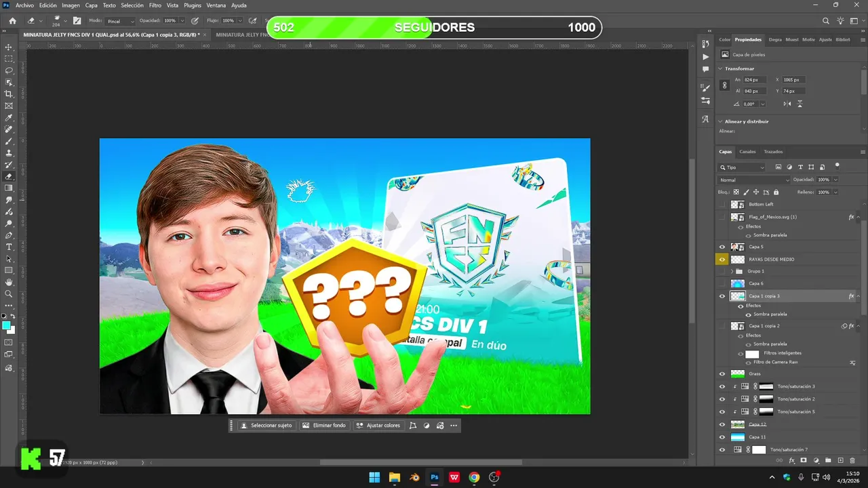Select the Spot Healing Brush tool
The image size is (868, 488).
pos(9,129)
